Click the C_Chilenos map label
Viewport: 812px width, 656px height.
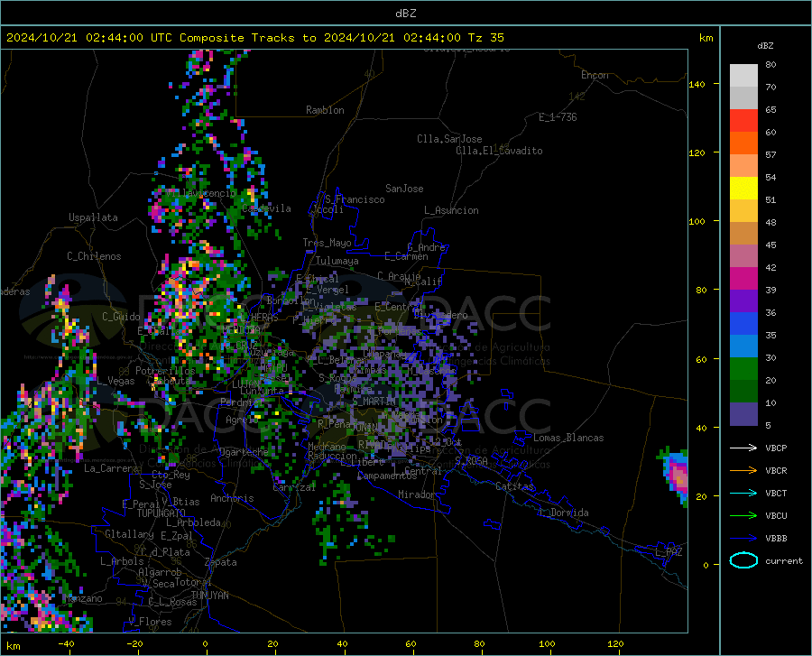tap(94, 256)
